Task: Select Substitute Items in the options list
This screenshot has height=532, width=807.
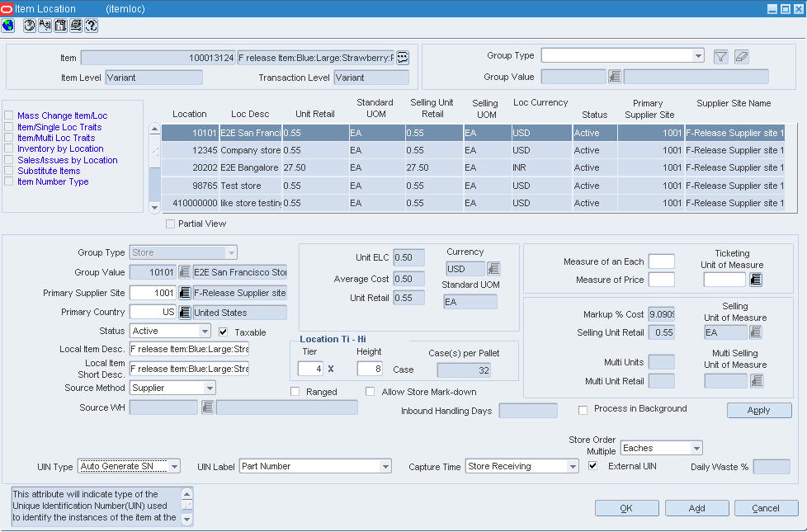Action: (x=49, y=171)
